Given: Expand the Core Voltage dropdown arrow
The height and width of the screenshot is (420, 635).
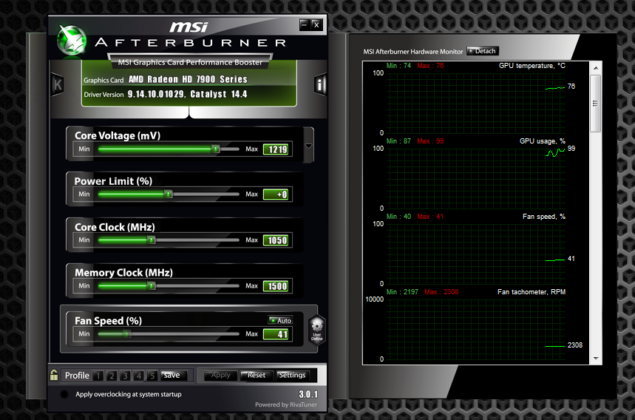Looking at the screenshot, I should pyautogui.click(x=308, y=146).
